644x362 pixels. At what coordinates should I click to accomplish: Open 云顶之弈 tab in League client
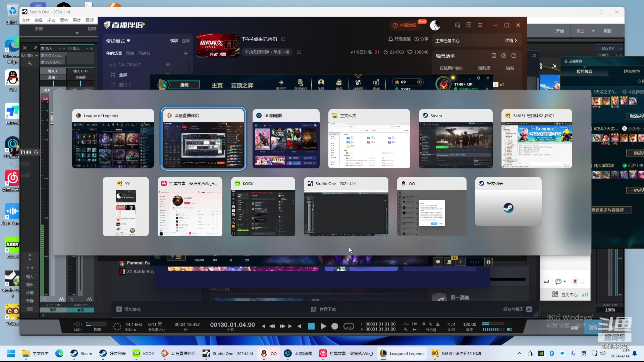[x=242, y=85]
